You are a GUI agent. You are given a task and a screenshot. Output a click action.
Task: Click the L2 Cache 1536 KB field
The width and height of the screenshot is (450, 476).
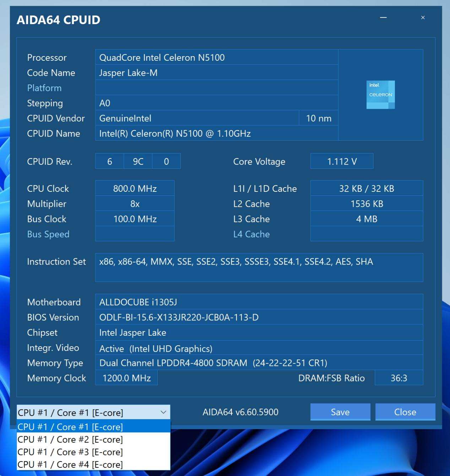367,204
